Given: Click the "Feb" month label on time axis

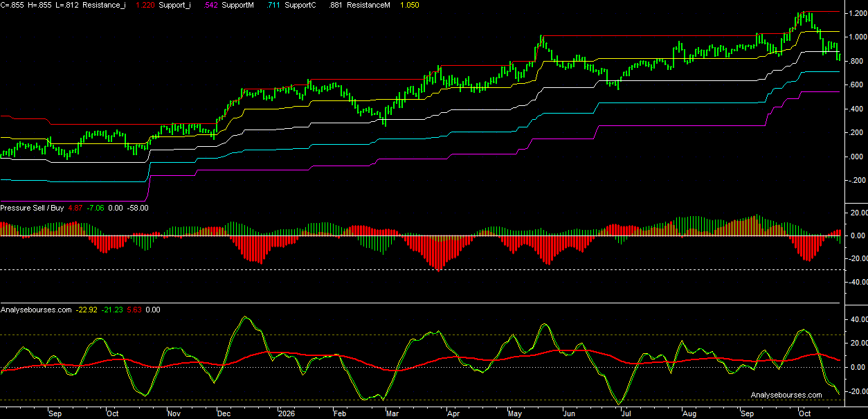Looking at the screenshot, I should (x=340, y=413).
